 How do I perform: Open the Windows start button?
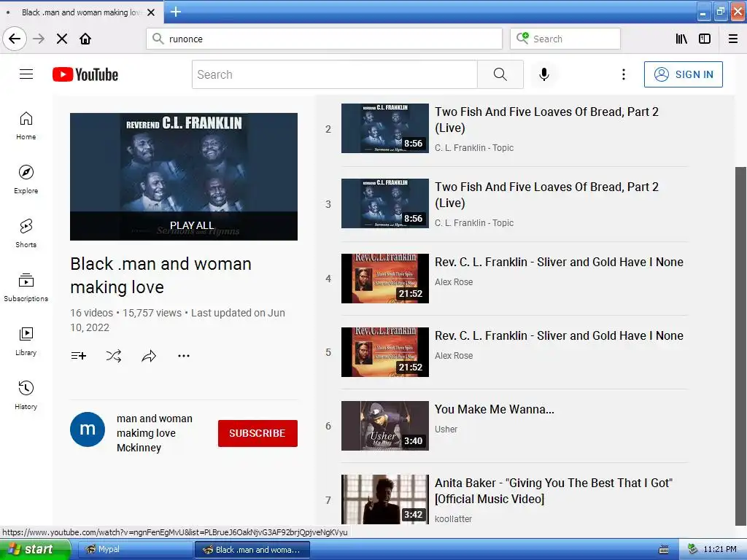click(x=35, y=549)
